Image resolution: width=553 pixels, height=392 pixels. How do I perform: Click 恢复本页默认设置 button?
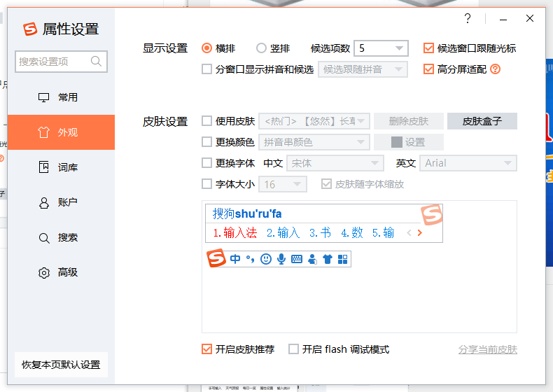pos(61,365)
